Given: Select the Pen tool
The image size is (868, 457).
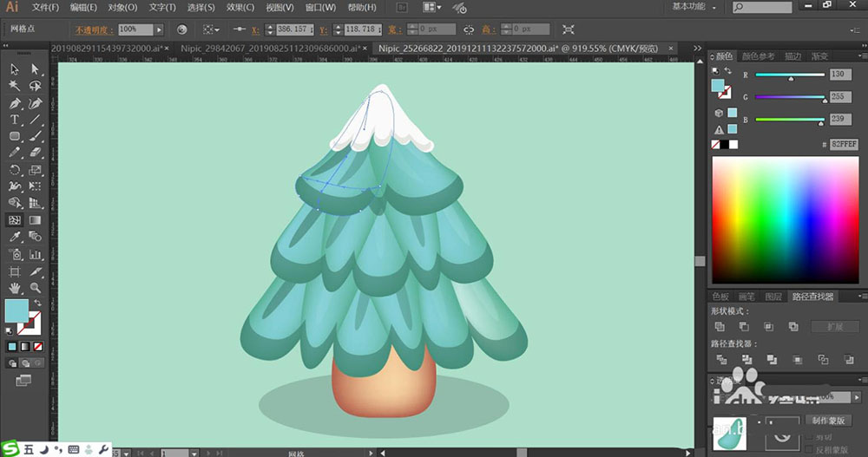Looking at the screenshot, I should (15, 103).
